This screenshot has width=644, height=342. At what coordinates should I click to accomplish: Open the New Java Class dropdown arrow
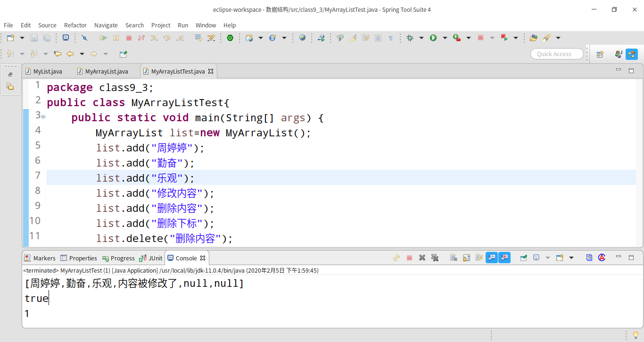click(284, 38)
